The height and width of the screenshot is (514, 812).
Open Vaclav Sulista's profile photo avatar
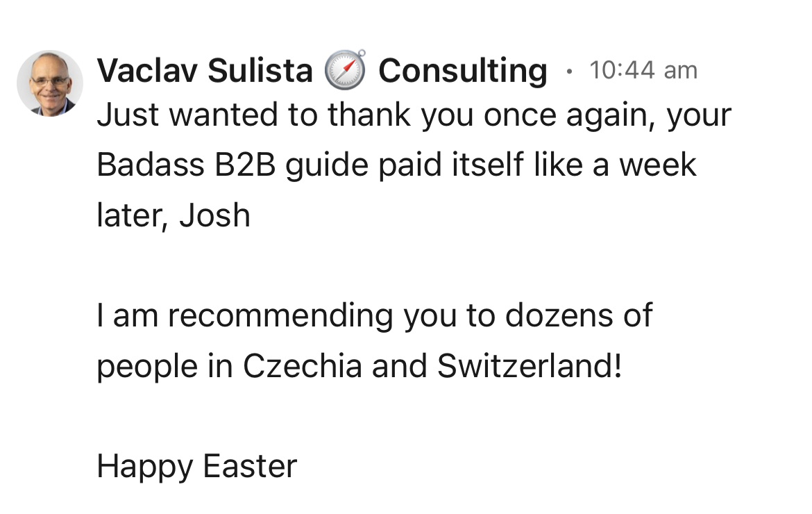50,83
